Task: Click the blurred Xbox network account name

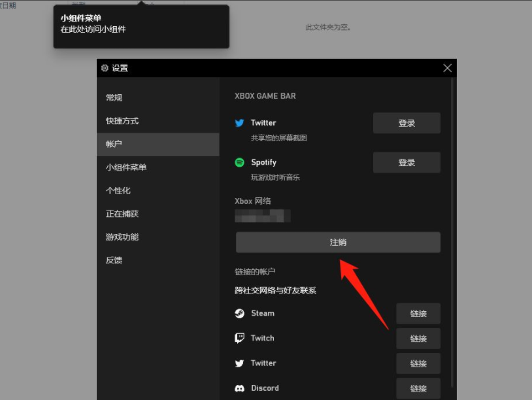Action: (x=263, y=216)
